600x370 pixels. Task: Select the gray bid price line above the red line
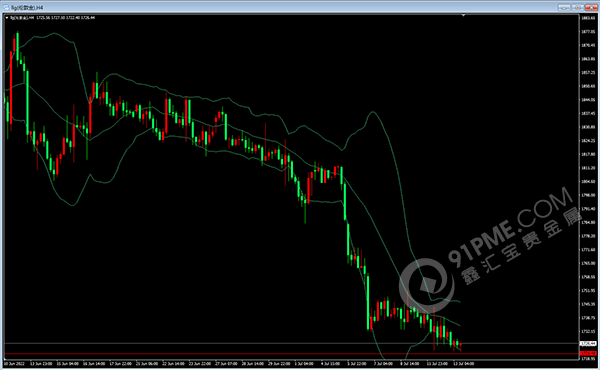[291, 343]
